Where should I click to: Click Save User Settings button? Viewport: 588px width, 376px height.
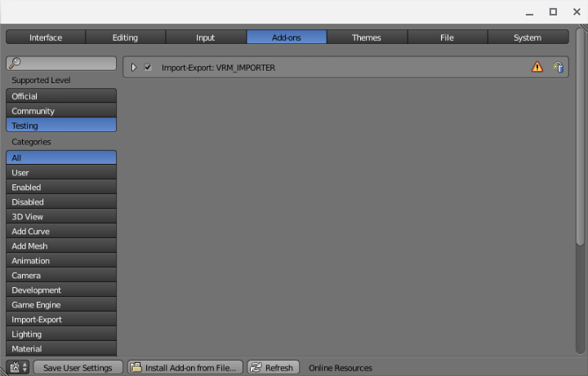pyautogui.click(x=78, y=367)
